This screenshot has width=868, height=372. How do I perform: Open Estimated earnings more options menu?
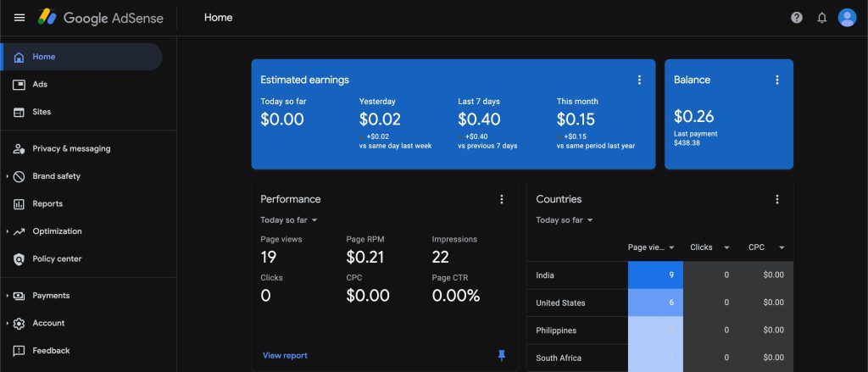(639, 80)
